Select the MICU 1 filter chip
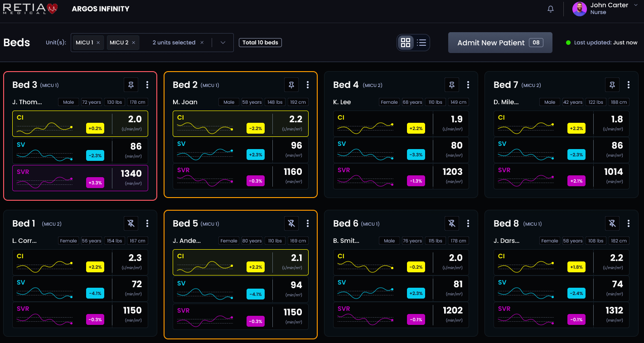 click(84, 42)
